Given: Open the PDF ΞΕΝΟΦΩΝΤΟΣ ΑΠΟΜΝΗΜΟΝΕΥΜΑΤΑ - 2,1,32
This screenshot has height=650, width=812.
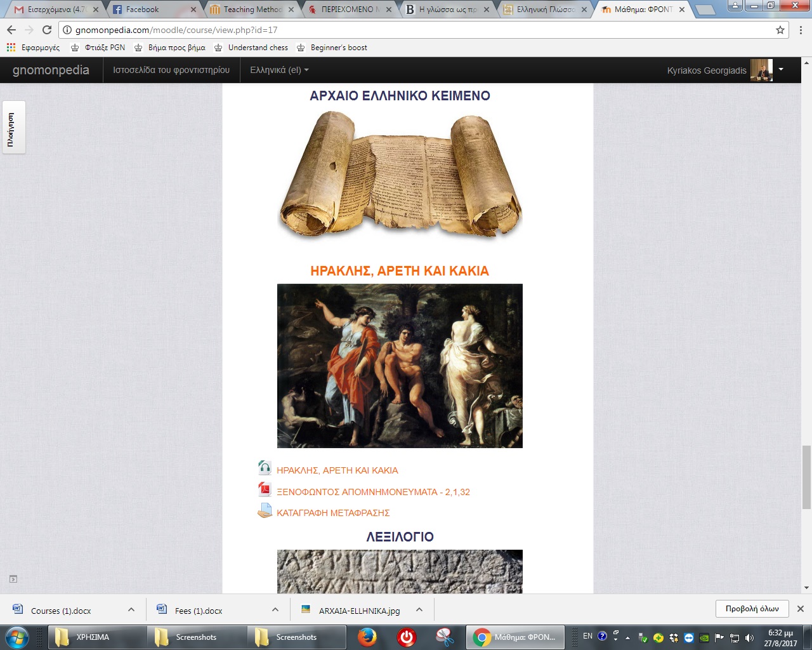Looking at the screenshot, I should tap(373, 492).
